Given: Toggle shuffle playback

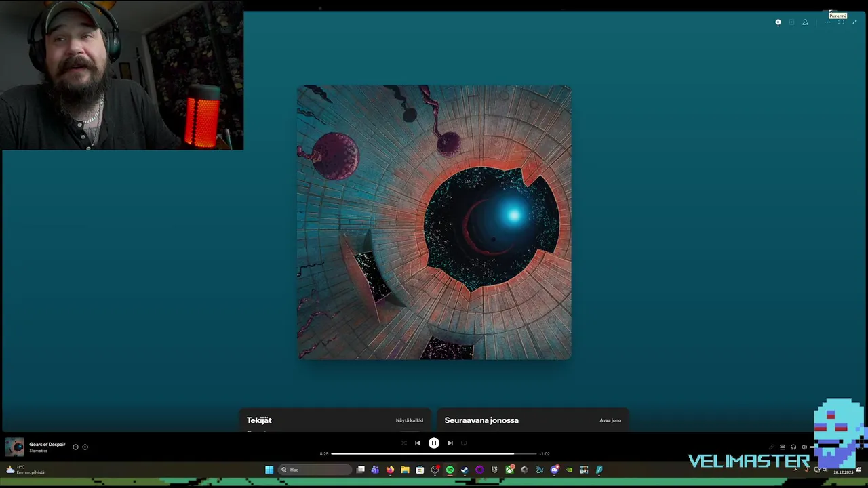Looking at the screenshot, I should click(x=404, y=443).
